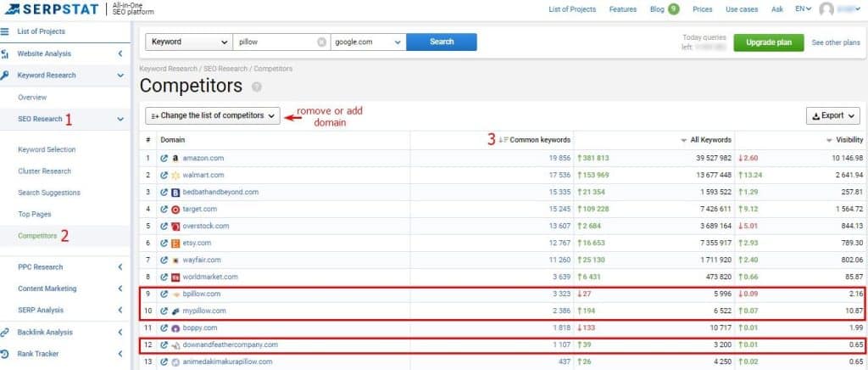Image resolution: width=868 pixels, height=370 pixels.
Task: Open the Export dropdown
Action: pos(832,115)
